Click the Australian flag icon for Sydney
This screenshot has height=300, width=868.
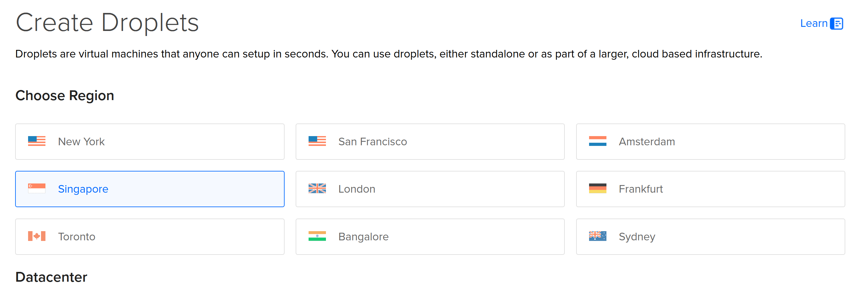pos(597,236)
